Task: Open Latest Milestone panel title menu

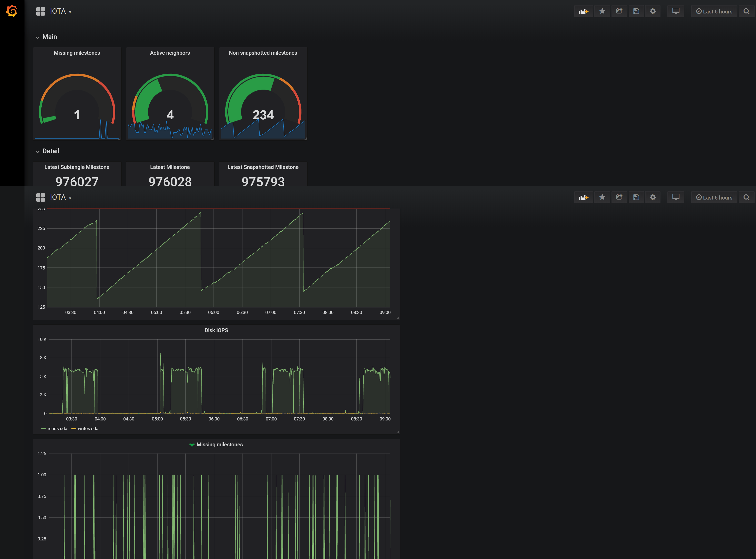Action: click(x=170, y=167)
